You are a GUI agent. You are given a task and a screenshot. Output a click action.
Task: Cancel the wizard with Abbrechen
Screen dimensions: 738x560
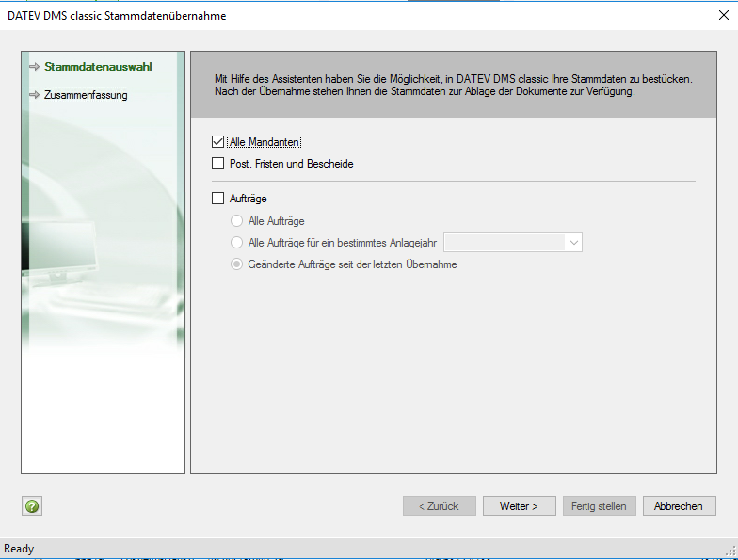click(x=680, y=506)
